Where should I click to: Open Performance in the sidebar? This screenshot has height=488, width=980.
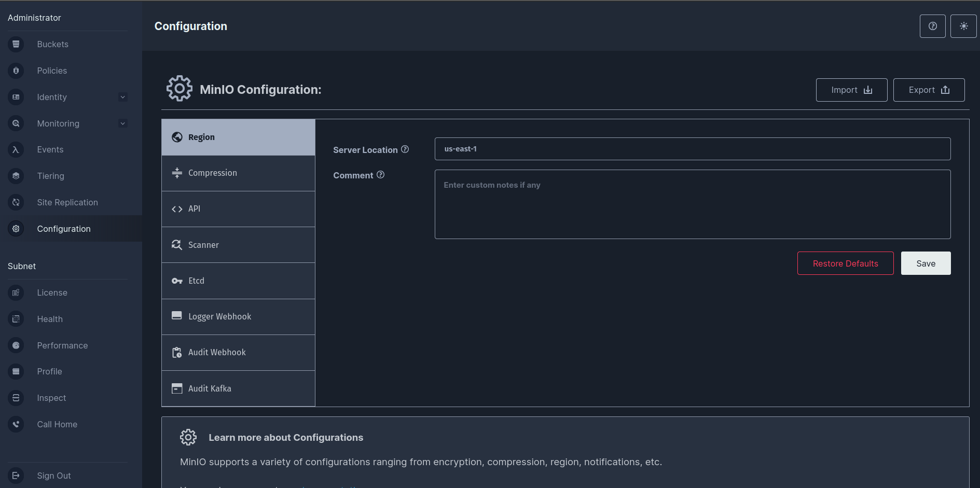[62, 345]
